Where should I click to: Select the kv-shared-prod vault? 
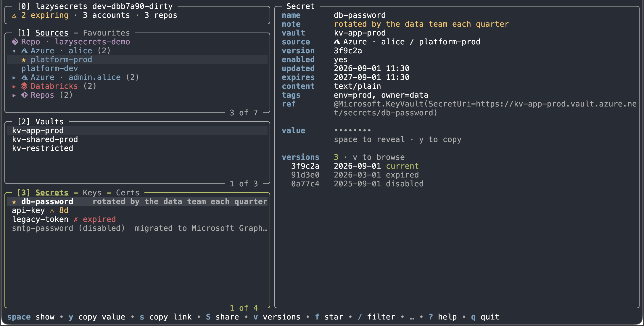coord(137,139)
